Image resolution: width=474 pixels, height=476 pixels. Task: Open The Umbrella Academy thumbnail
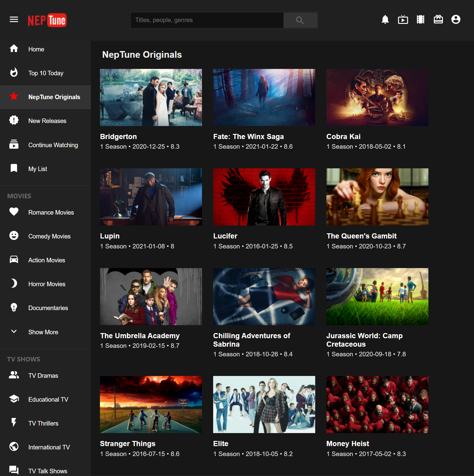point(151,296)
